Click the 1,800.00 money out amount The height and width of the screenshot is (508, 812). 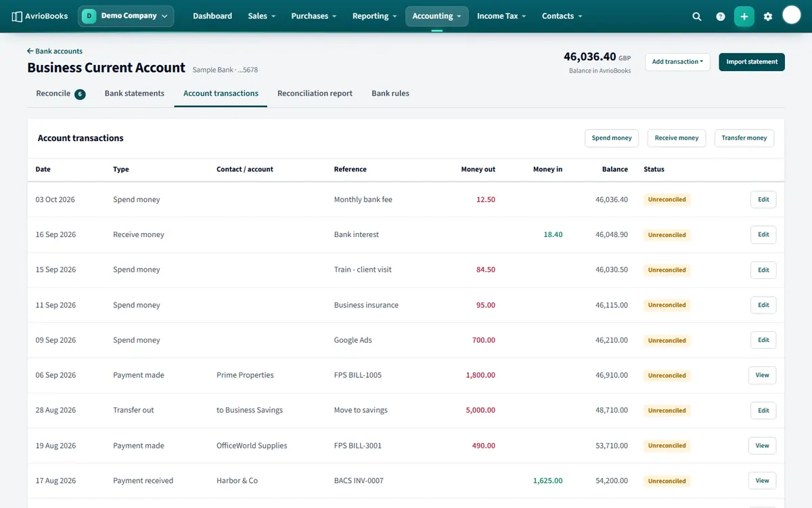pos(480,375)
